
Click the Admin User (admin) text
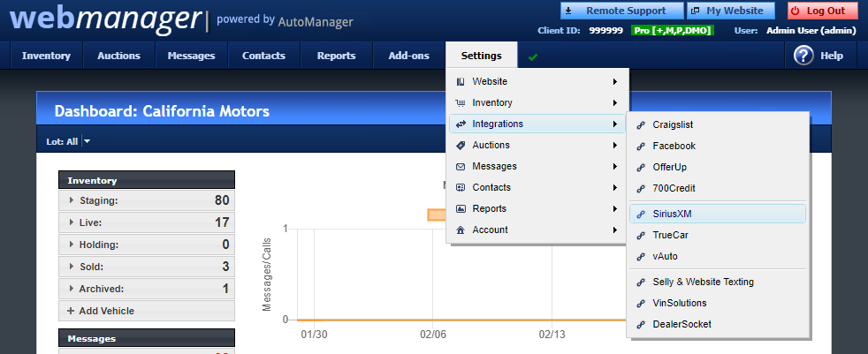click(811, 30)
